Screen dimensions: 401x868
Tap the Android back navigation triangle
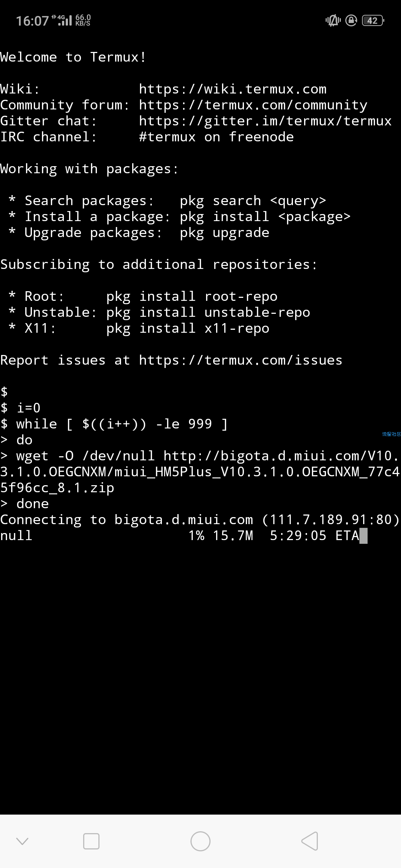coord(310,841)
